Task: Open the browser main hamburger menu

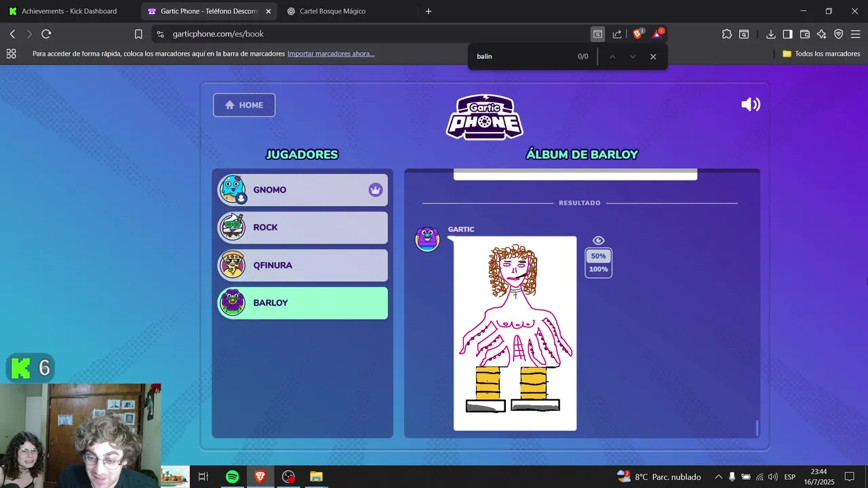Action: pos(856,34)
